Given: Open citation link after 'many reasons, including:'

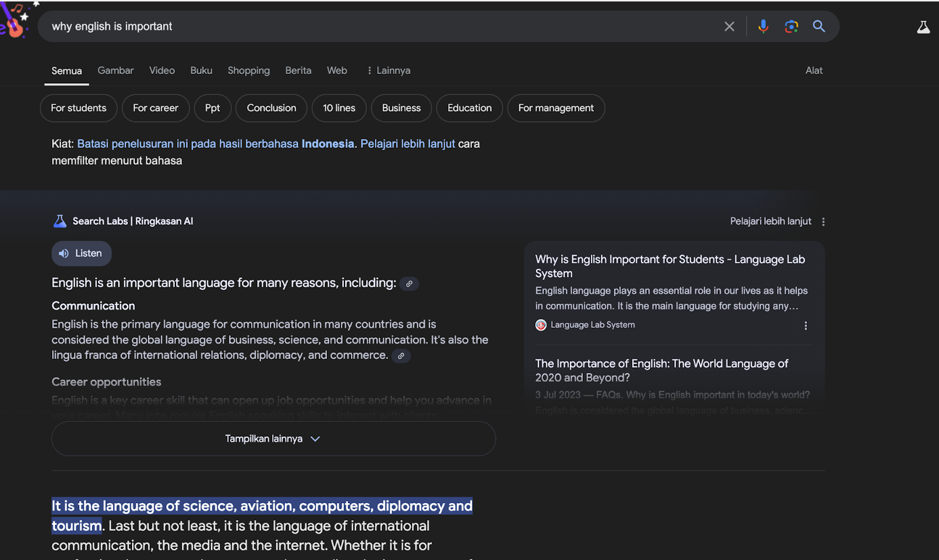Looking at the screenshot, I should (x=409, y=284).
